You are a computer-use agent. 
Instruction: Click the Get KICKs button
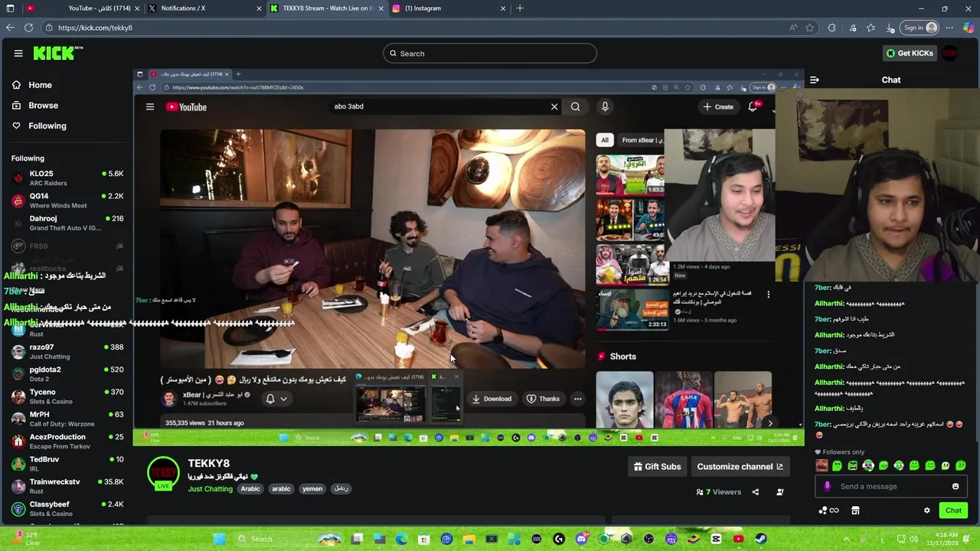pos(910,53)
